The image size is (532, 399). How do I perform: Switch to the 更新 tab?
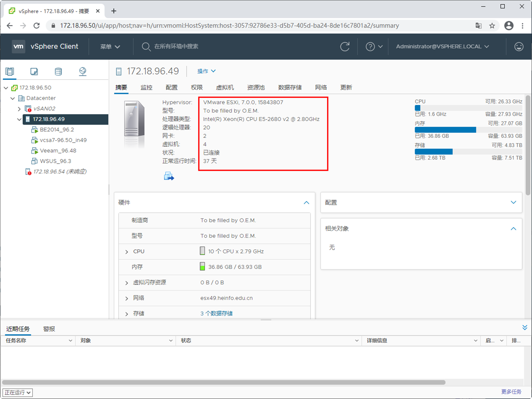coord(346,87)
